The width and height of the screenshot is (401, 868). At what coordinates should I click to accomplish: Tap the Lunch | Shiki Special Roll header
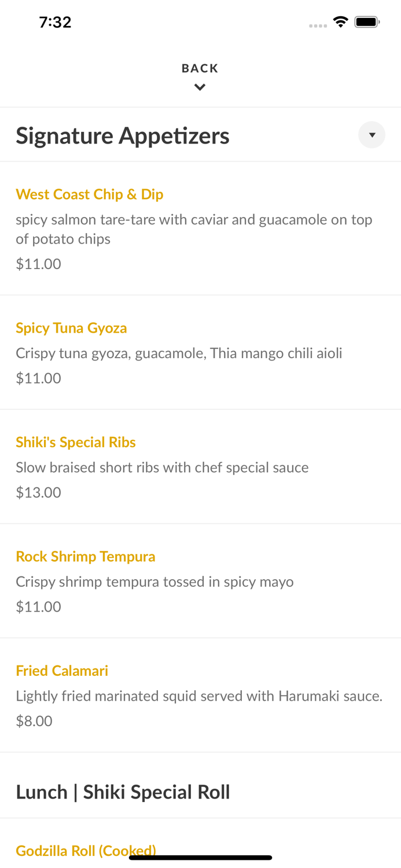tap(123, 792)
